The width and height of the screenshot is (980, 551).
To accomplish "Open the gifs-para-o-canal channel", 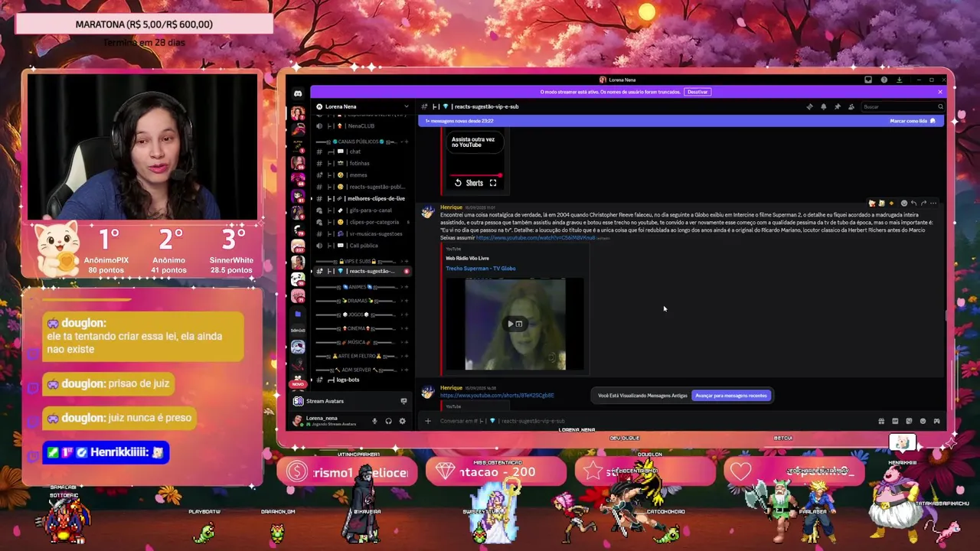I will pos(362,210).
